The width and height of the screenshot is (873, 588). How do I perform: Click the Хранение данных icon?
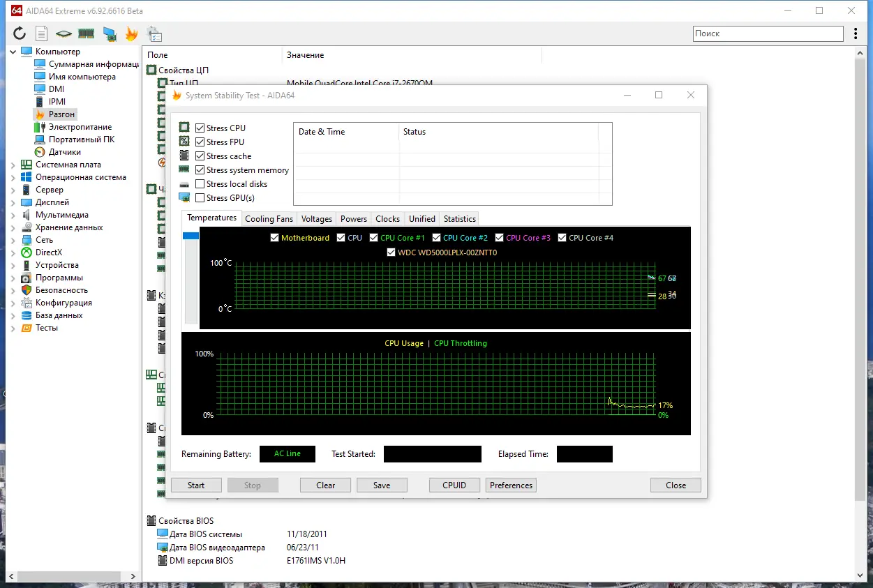[27, 227]
